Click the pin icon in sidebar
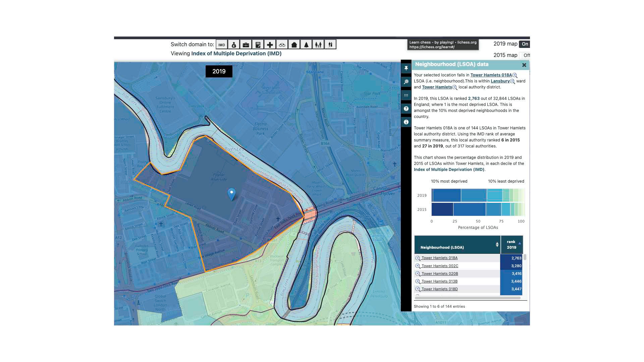 [406, 68]
